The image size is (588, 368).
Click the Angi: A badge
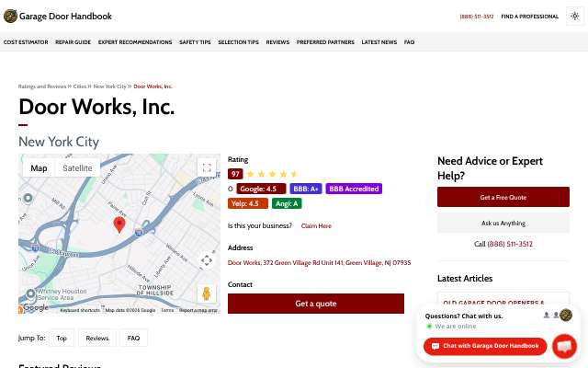tap(287, 203)
